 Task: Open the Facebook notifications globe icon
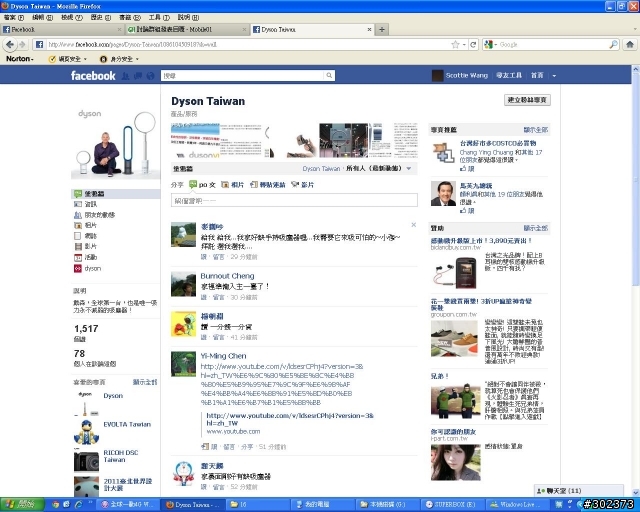point(150,76)
